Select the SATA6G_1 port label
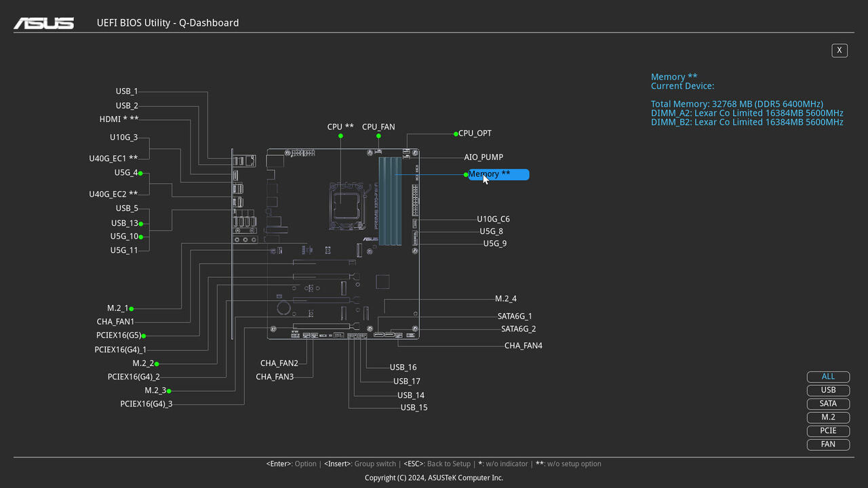The height and width of the screenshot is (488, 868). (x=515, y=316)
